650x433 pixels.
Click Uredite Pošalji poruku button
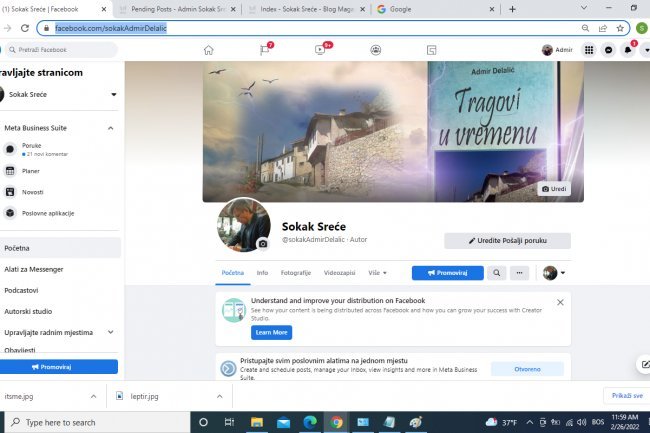click(507, 241)
